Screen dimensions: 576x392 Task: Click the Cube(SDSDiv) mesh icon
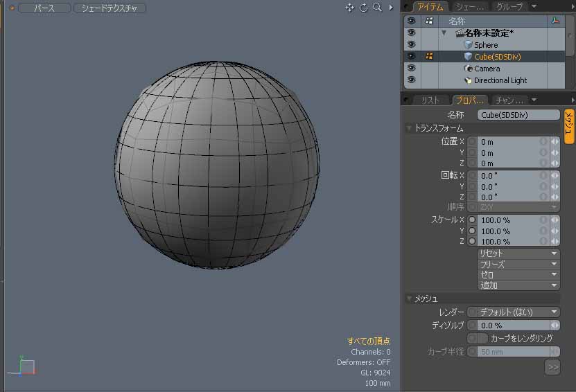468,57
